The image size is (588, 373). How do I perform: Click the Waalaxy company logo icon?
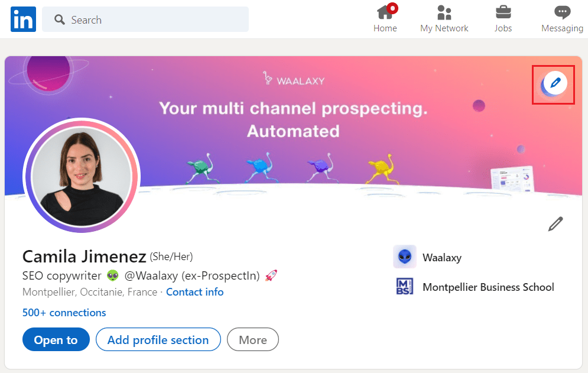click(405, 257)
